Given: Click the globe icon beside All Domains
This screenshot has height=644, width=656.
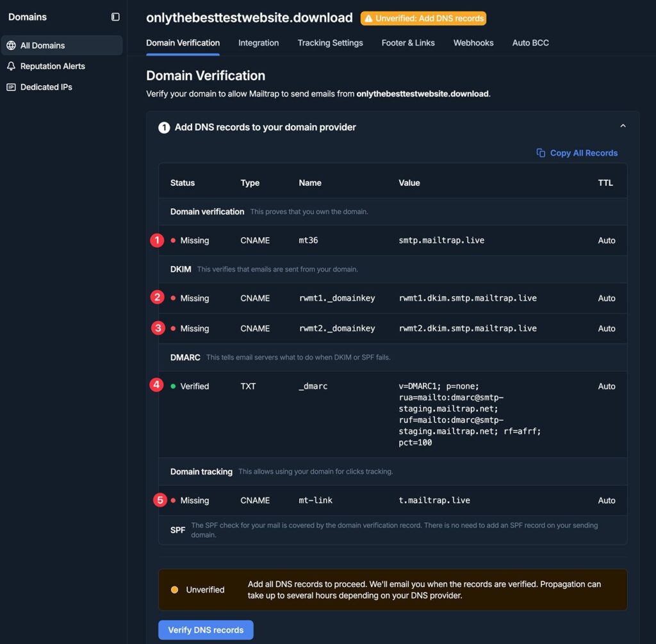Looking at the screenshot, I should point(12,45).
